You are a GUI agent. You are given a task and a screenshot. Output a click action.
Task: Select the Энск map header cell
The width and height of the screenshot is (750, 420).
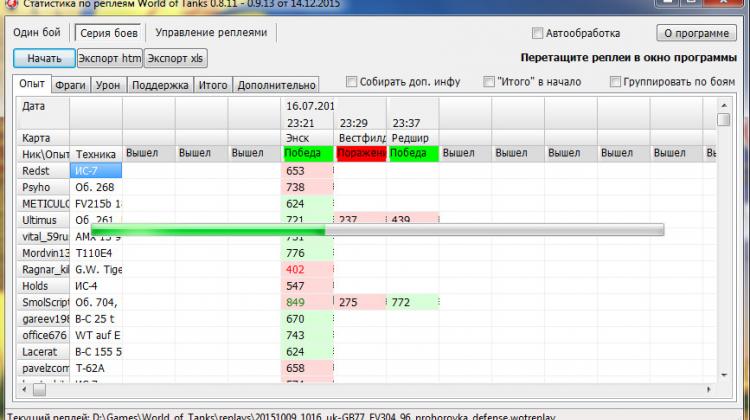click(x=307, y=138)
